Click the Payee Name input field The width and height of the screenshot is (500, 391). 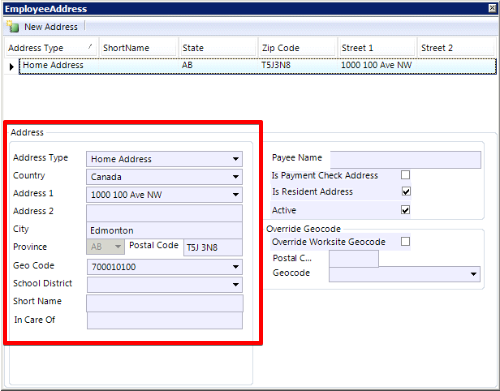[405, 160]
